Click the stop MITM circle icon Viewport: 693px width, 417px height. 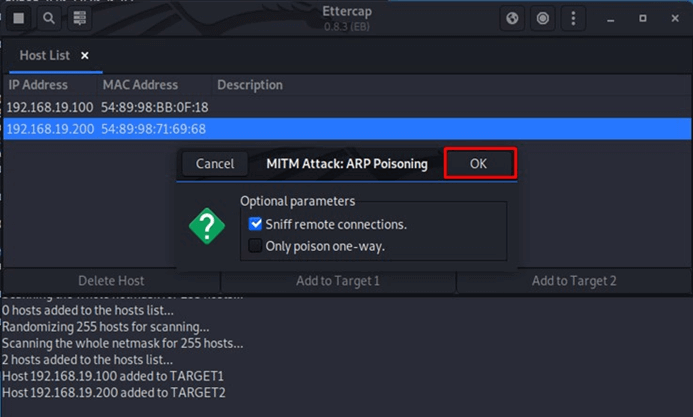(x=543, y=18)
